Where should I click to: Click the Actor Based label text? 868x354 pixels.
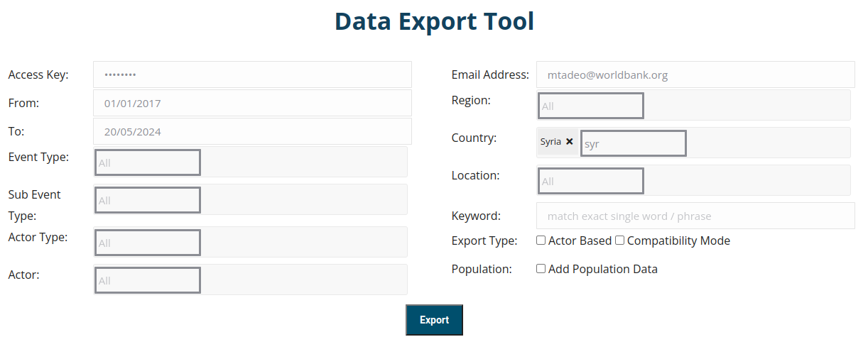[x=580, y=240]
